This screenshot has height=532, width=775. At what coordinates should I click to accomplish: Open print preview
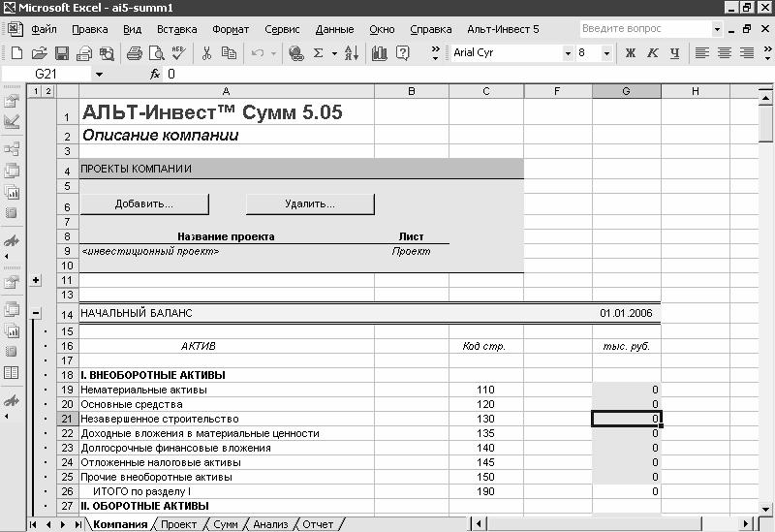156,53
